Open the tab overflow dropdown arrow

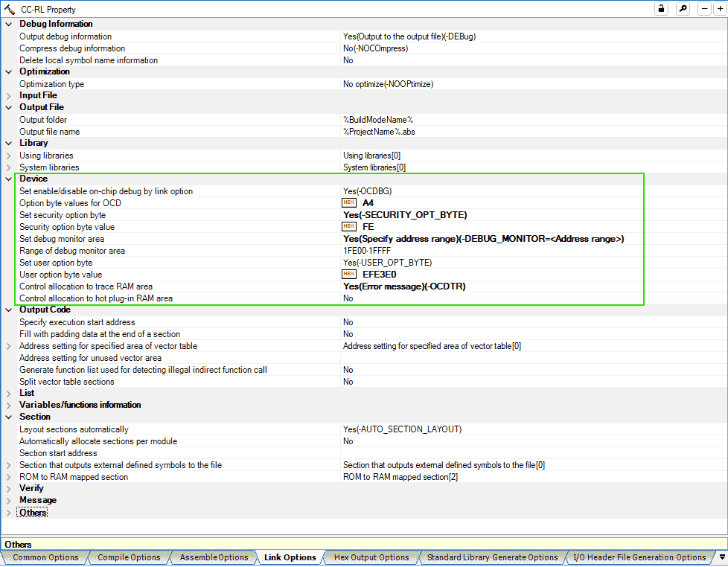[721, 557]
